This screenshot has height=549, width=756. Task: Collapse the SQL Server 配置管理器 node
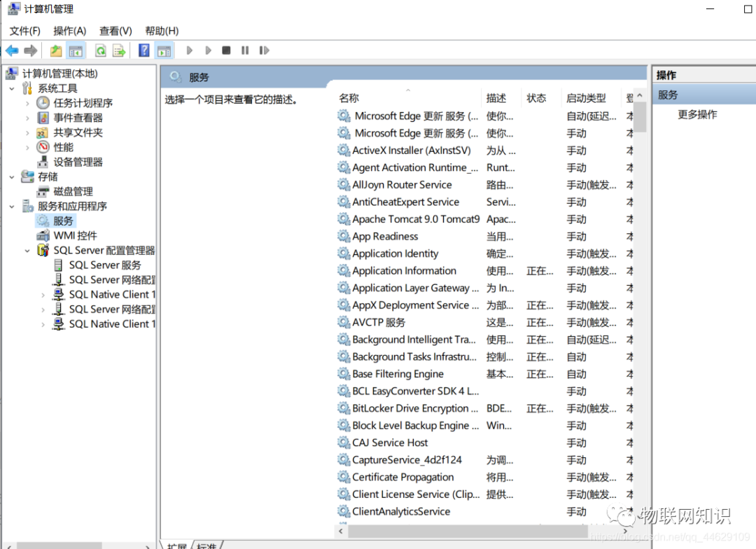(x=27, y=251)
